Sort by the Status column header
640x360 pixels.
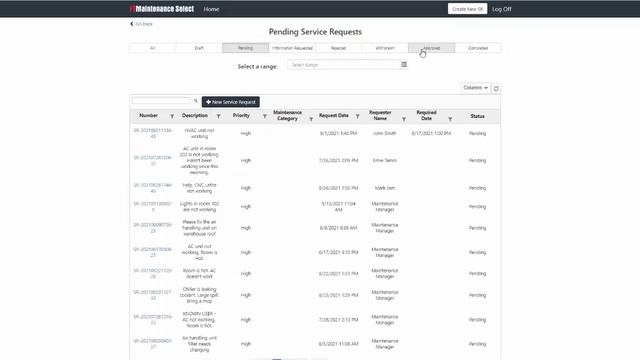(x=477, y=116)
